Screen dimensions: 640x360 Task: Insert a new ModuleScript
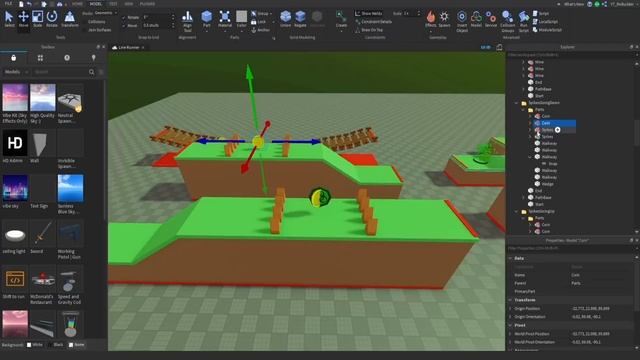547,30
